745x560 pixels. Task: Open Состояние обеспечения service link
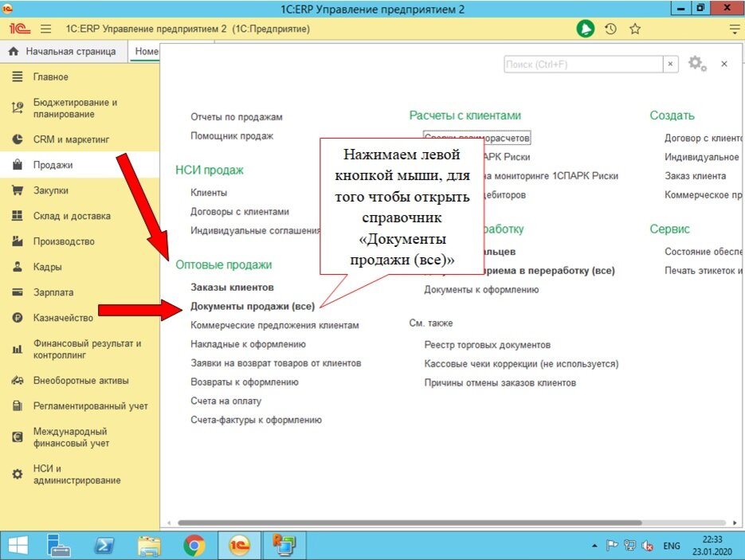[x=704, y=252]
